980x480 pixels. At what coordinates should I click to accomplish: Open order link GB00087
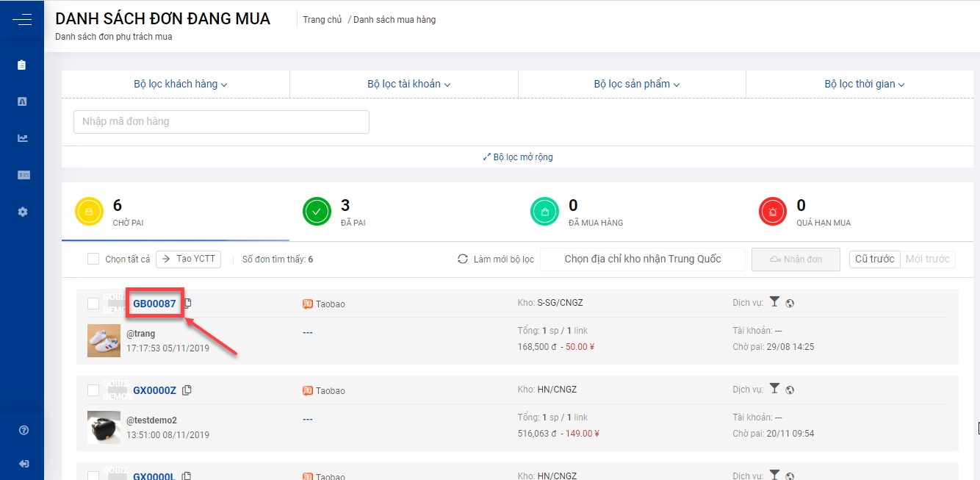[x=154, y=304]
